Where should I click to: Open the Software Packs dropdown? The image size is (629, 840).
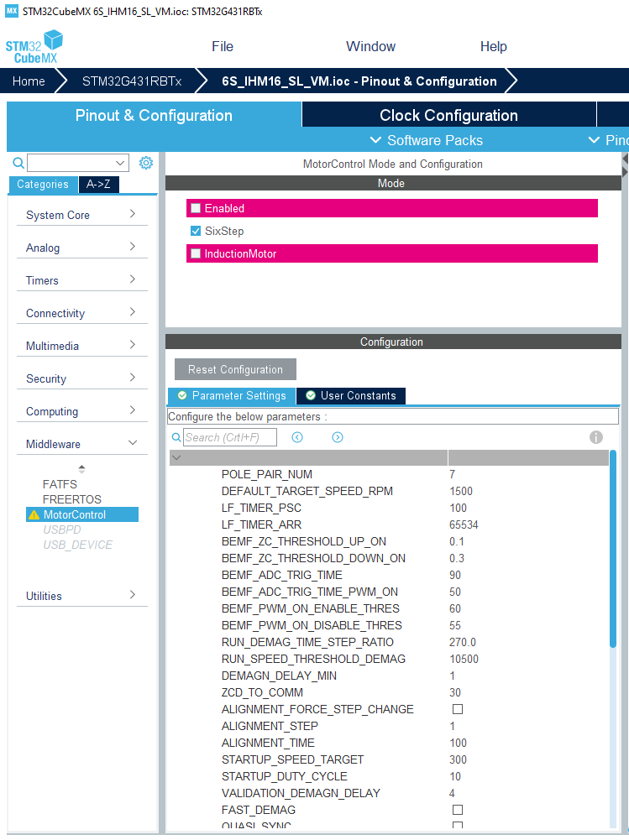click(427, 140)
